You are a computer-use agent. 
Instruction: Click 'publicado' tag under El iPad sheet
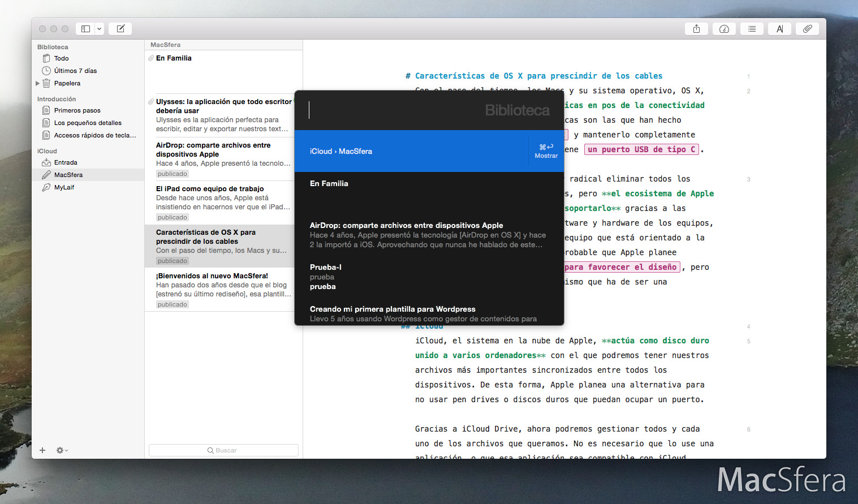tap(173, 217)
